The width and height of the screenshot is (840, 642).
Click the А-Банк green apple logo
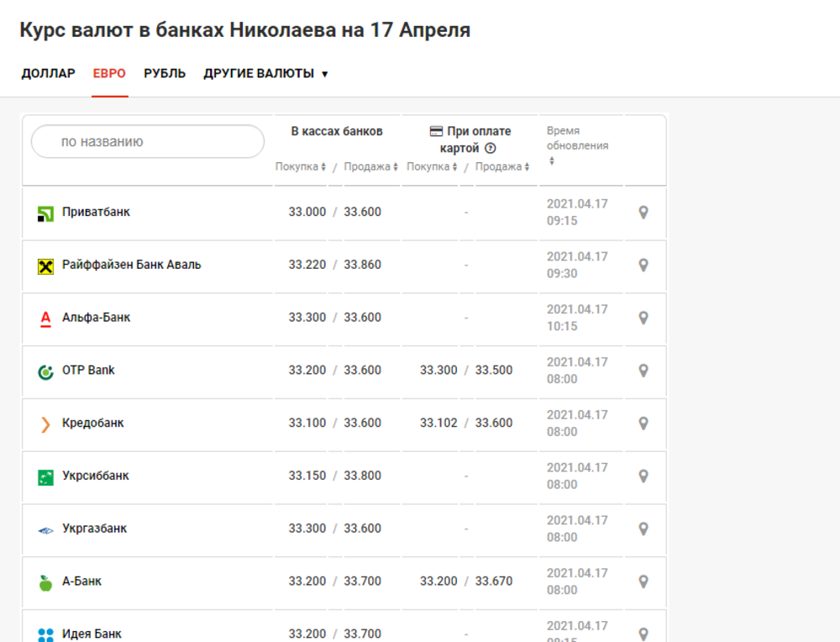(x=45, y=582)
